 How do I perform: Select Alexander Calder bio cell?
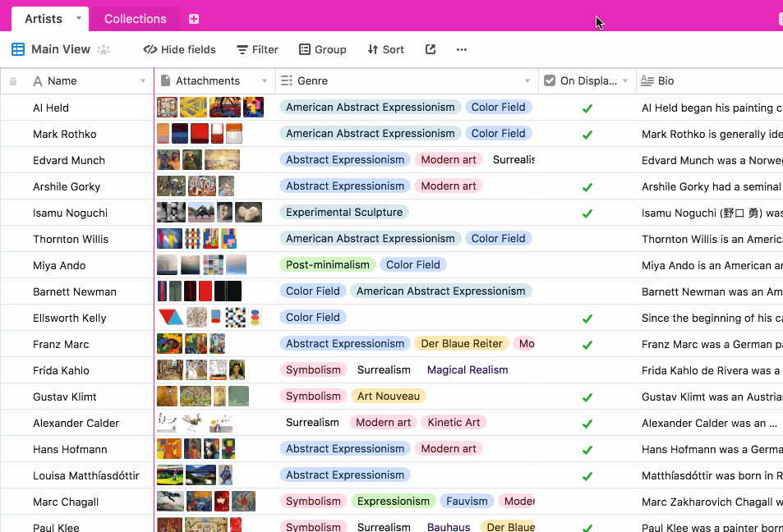[x=710, y=423]
